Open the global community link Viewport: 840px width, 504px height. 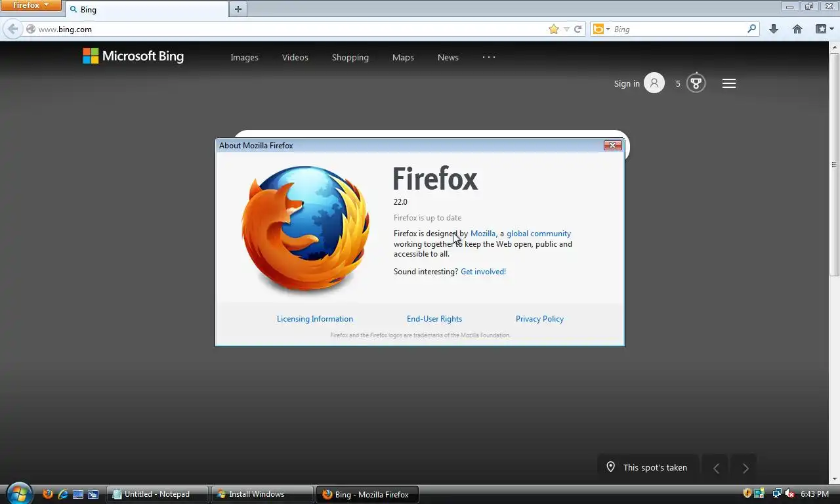click(x=539, y=234)
